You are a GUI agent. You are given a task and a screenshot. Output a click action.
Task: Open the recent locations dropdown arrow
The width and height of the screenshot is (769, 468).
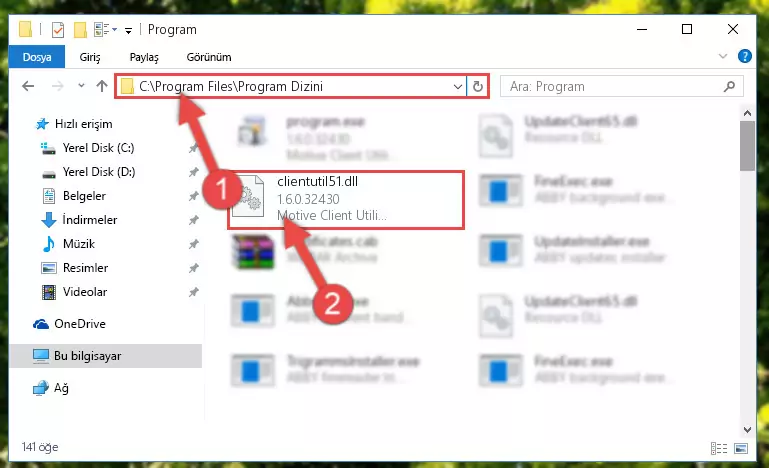click(x=81, y=86)
